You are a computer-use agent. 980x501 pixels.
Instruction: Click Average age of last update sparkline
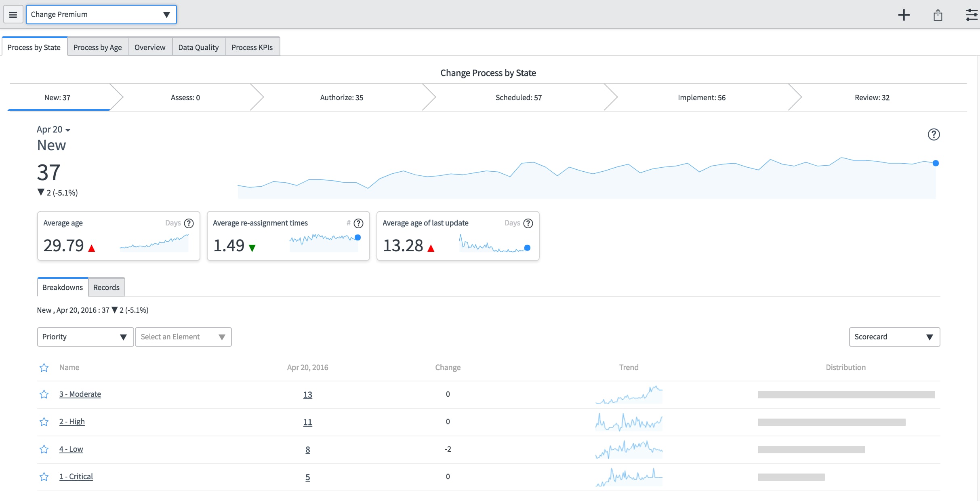coord(495,243)
